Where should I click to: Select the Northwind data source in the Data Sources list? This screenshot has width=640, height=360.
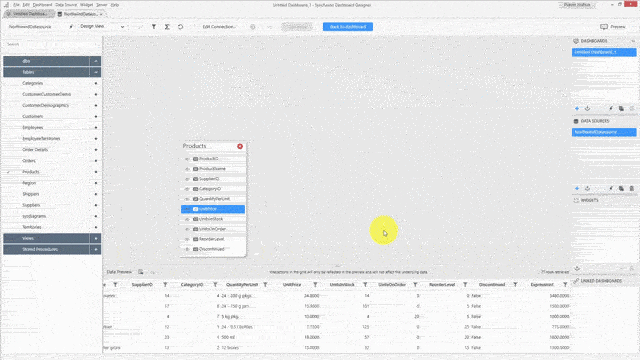tap(604, 132)
